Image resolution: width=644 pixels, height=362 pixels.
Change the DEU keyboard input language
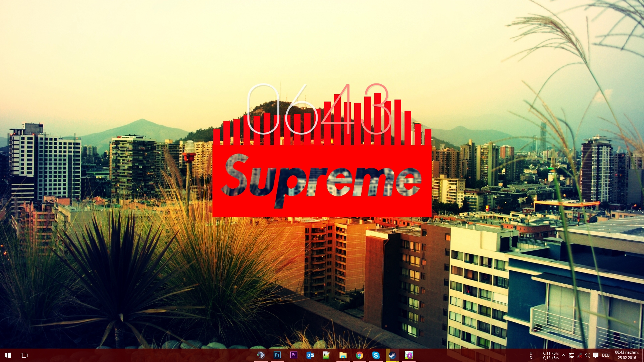click(x=606, y=355)
